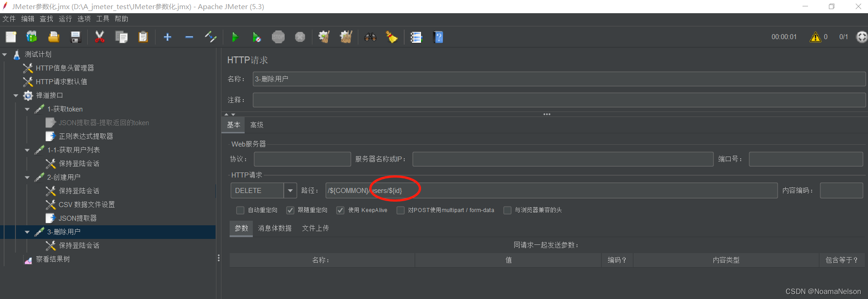Click the yellow warning log icon
This screenshot has width=868, height=299.
pos(815,37)
